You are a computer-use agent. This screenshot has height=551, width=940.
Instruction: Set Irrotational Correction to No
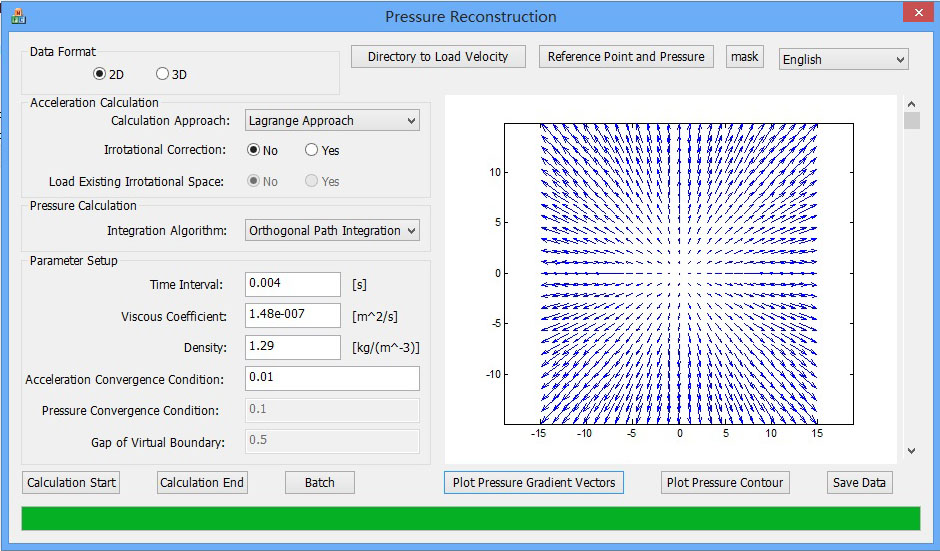[254, 150]
